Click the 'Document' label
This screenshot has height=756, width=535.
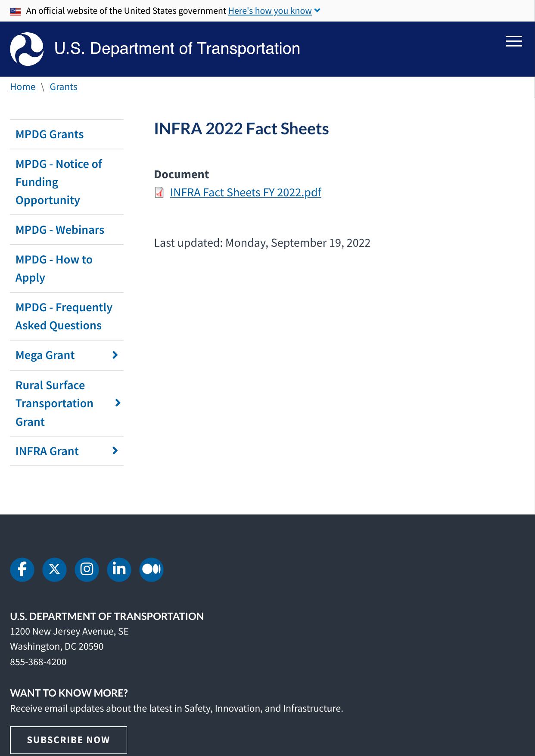click(x=181, y=174)
